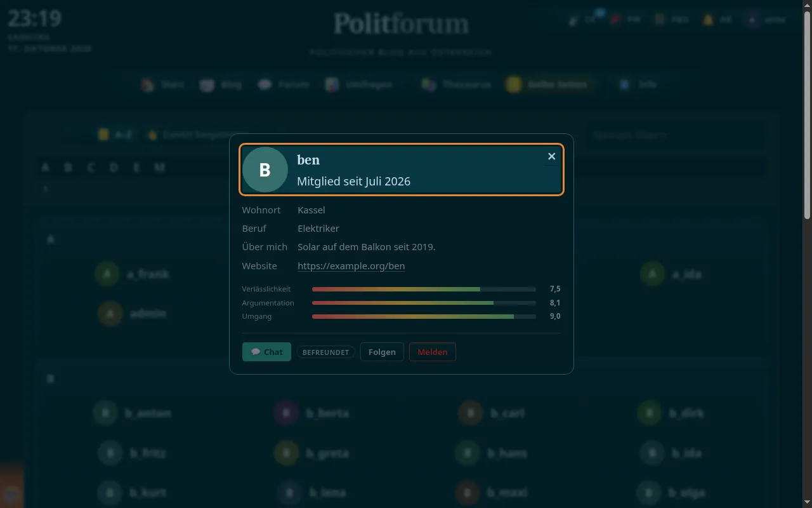Open the Thesaurus nav item
Screen dimensions: 812x508
tap(457, 84)
